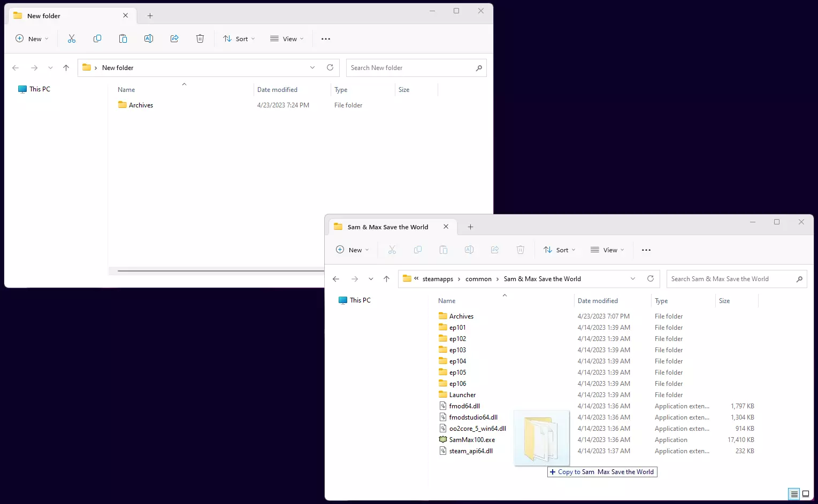This screenshot has width=818, height=504.
Task: Open the New menu in New folder window
Action: (x=32, y=38)
